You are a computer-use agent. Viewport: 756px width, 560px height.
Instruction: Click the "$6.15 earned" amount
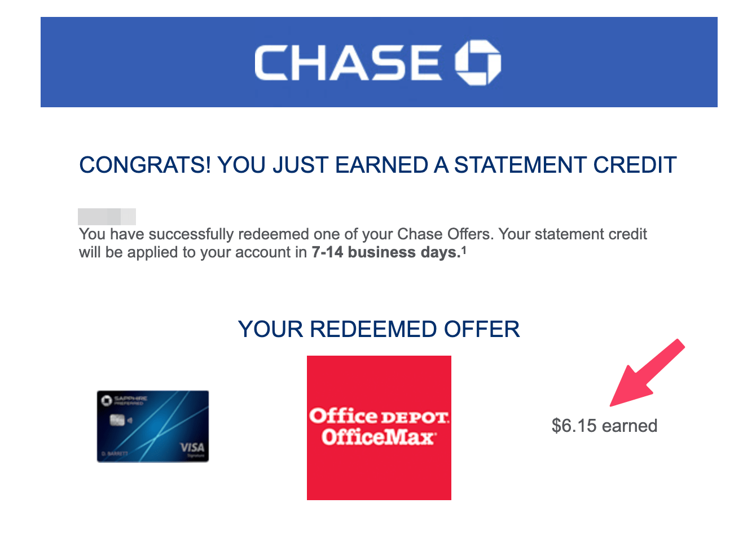[604, 426]
